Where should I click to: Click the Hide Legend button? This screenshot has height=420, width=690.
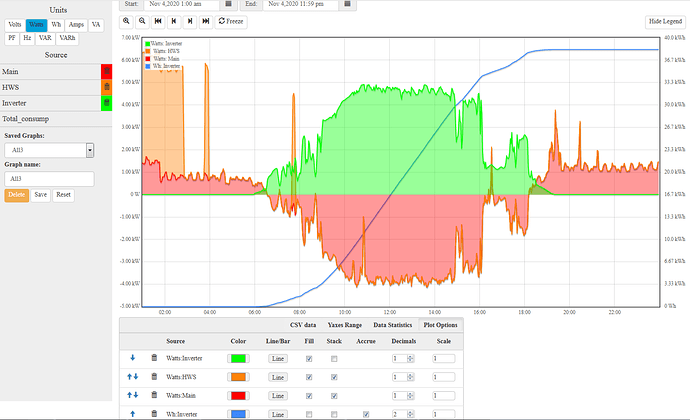pos(665,22)
